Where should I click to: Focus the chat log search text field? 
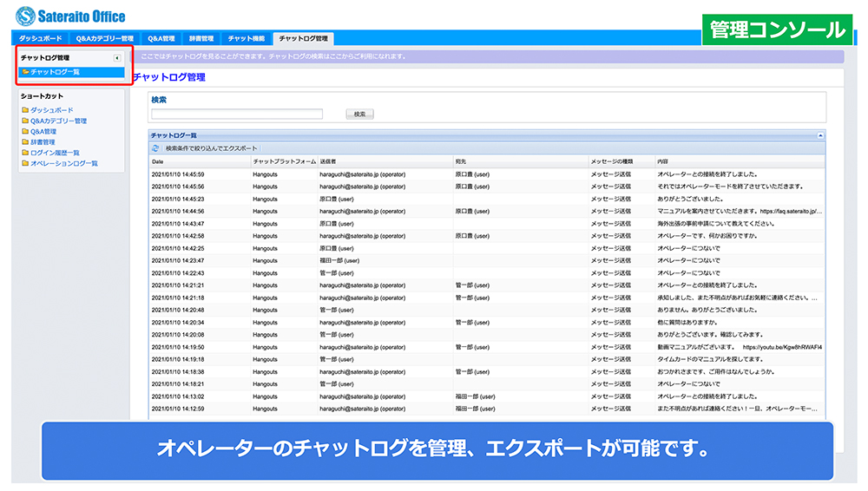236,114
